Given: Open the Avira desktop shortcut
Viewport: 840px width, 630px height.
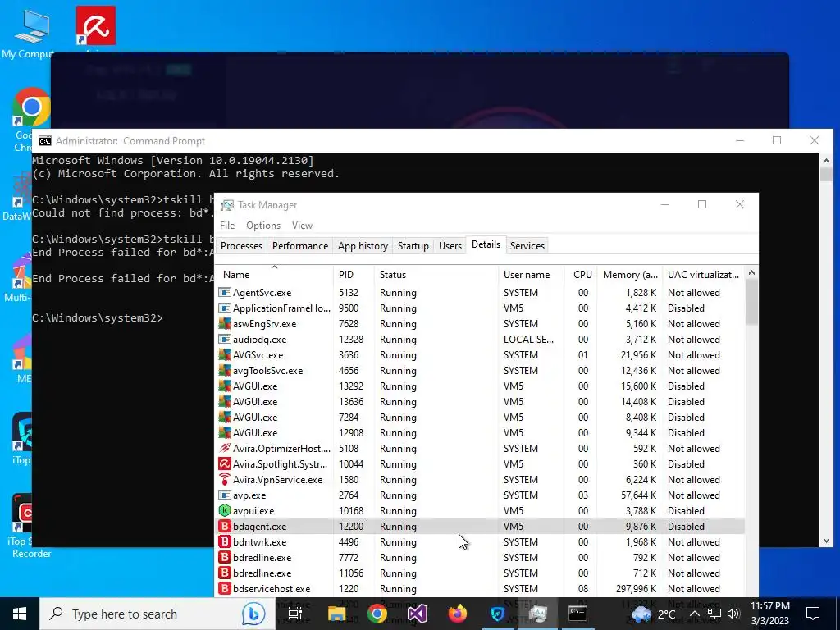Looking at the screenshot, I should tap(96, 25).
